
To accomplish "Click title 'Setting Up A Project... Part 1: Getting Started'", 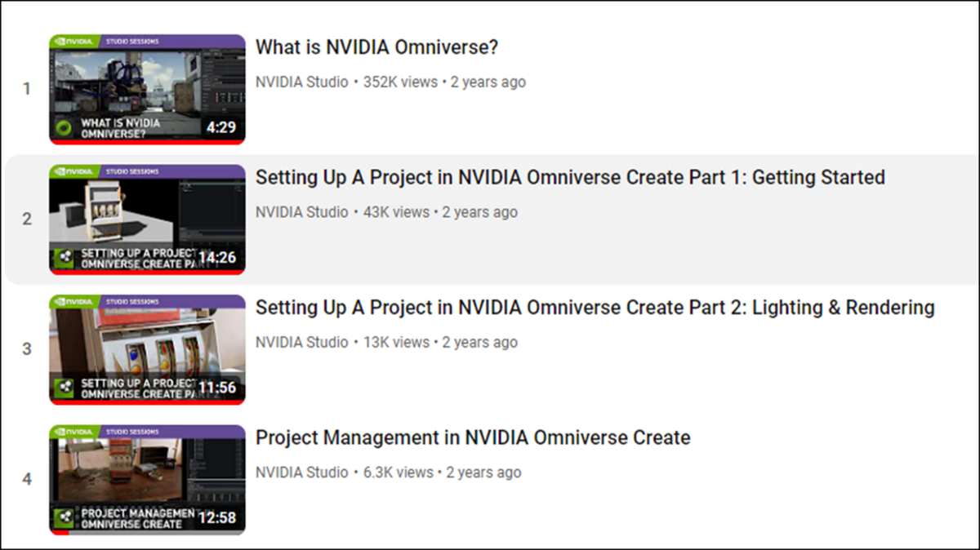I will tap(570, 177).
